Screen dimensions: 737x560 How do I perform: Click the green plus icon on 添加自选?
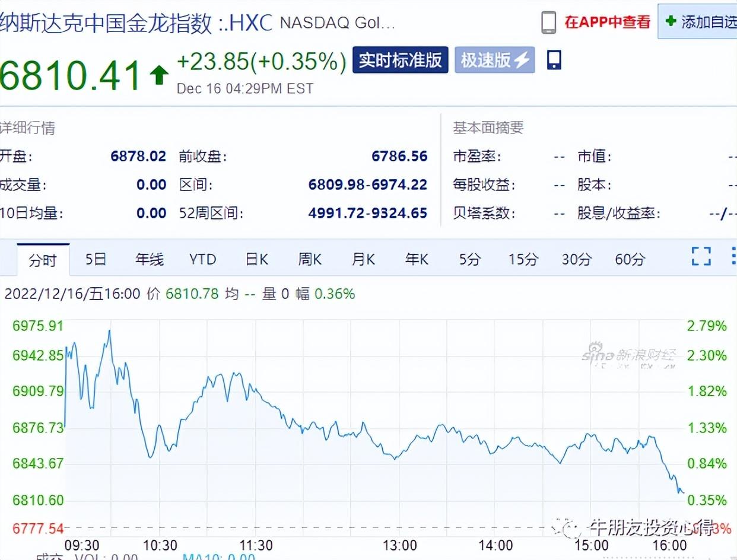click(x=671, y=21)
